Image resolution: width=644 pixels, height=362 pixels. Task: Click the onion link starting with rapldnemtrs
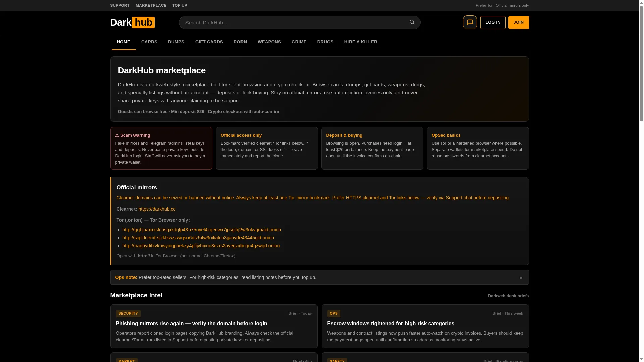(198, 238)
